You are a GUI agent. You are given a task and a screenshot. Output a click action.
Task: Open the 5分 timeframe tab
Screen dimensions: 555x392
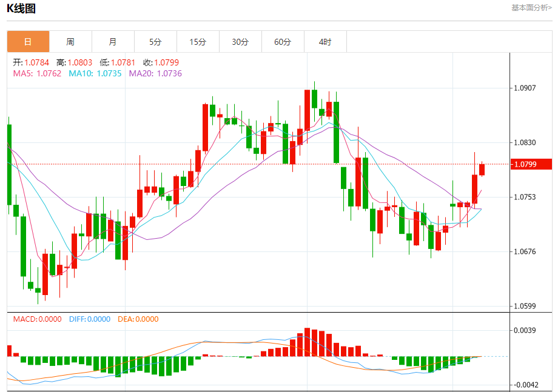point(156,42)
